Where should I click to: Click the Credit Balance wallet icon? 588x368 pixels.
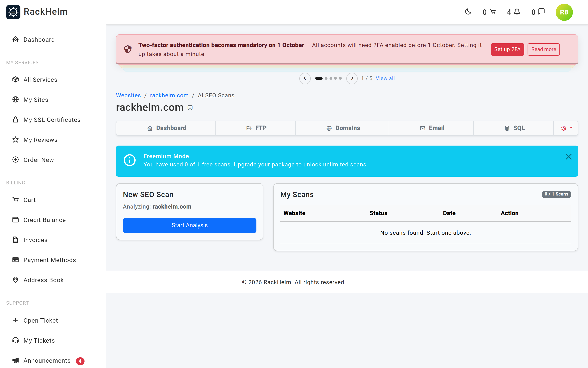pos(16,220)
